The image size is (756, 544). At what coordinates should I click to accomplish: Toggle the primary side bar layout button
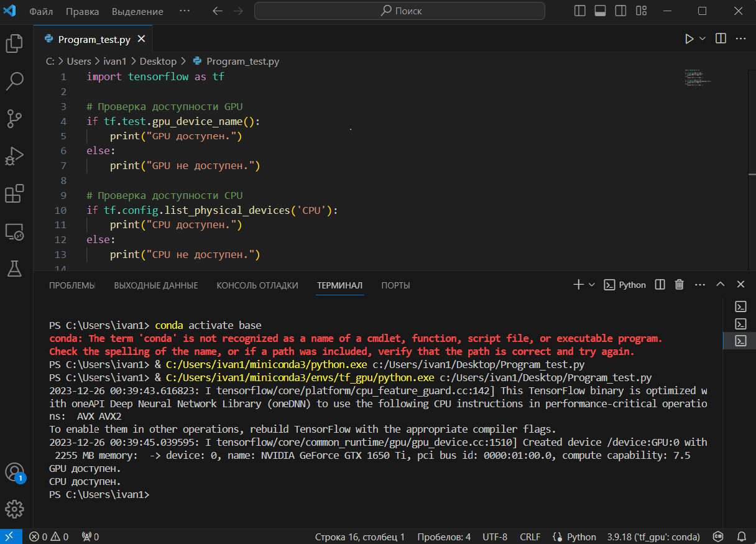point(580,11)
